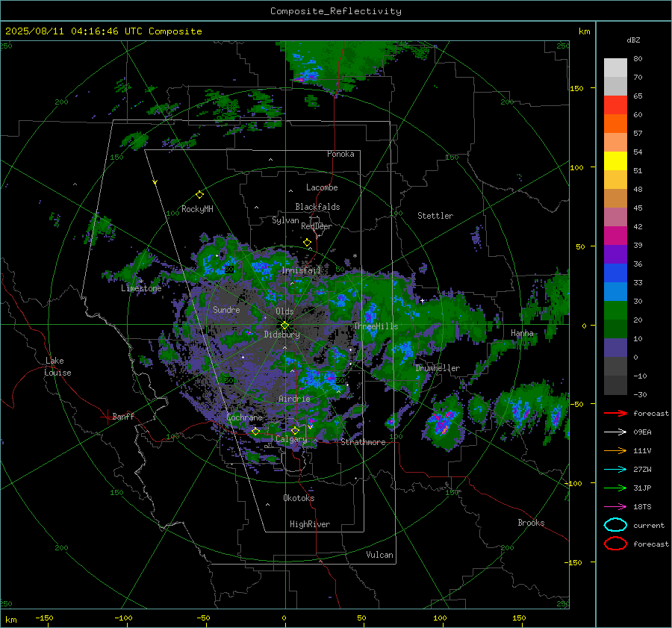Click the radar site marker near Olds
Viewport: 672px width, 628px height.
[284, 325]
